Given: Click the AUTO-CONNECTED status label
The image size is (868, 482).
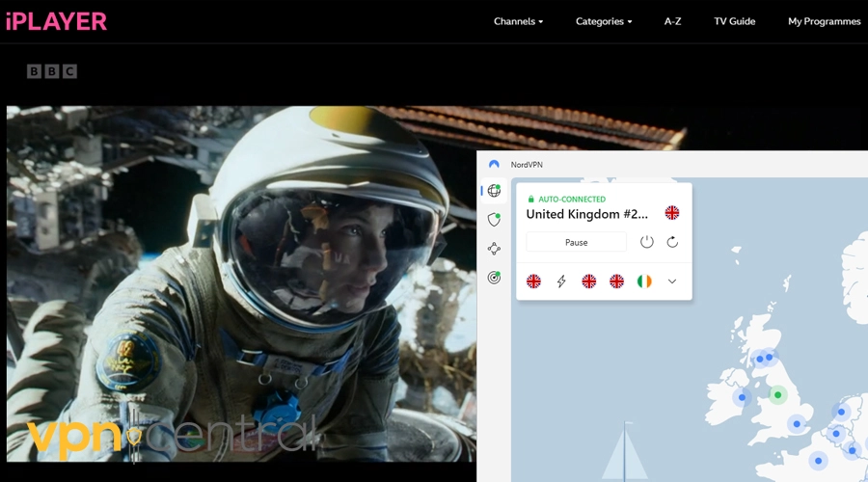Looking at the screenshot, I should [x=572, y=200].
